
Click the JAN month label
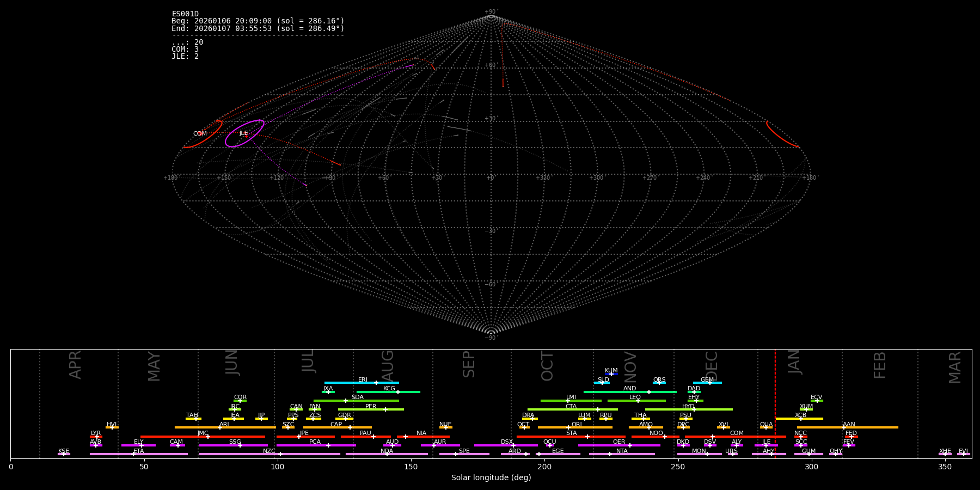point(794,362)
